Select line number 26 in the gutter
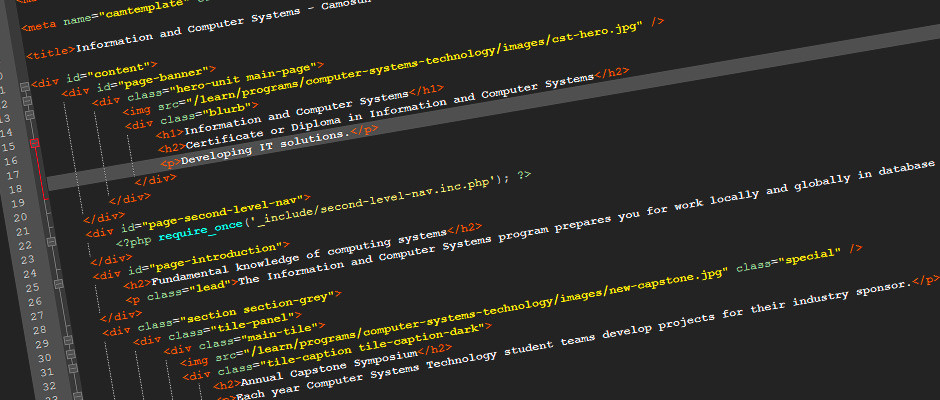This screenshot has height=400, width=940. (x=35, y=302)
